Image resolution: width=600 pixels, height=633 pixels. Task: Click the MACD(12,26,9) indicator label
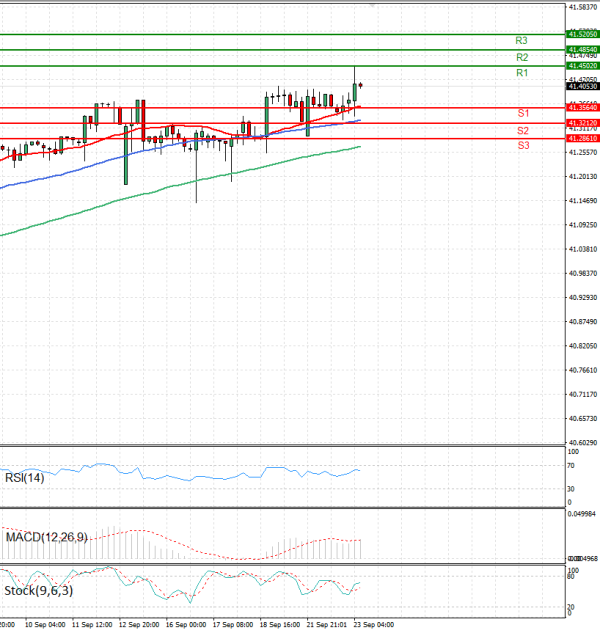[x=47, y=537]
